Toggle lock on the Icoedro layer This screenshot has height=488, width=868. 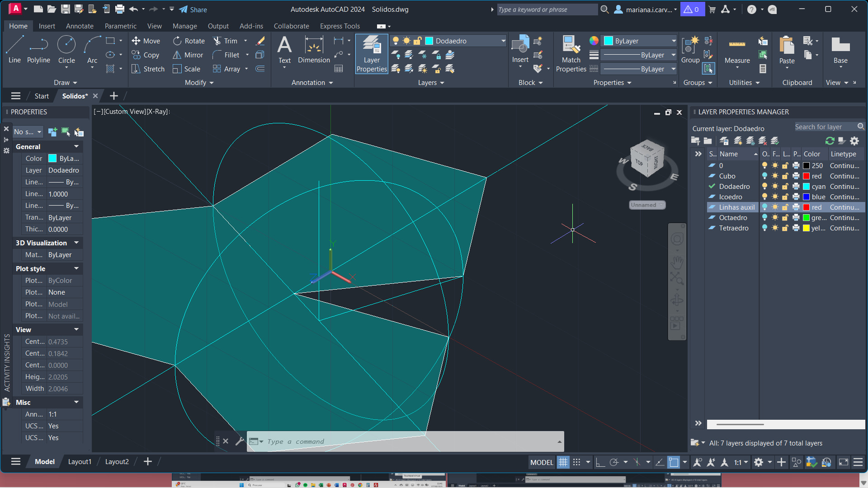[785, 197]
